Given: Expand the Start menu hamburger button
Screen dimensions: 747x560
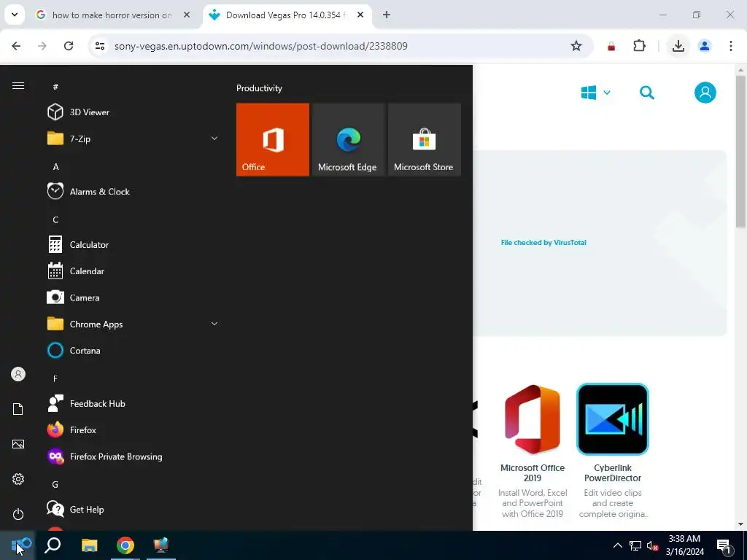Looking at the screenshot, I should (x=18, y=86).
